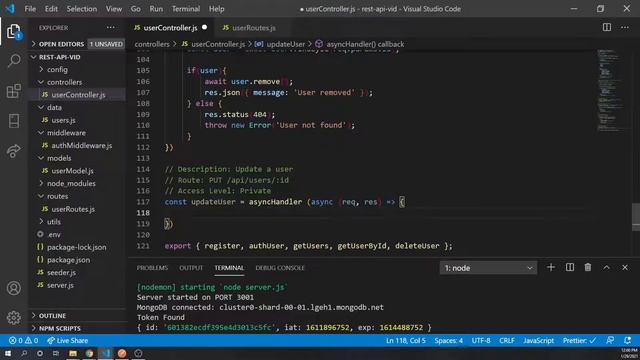Open userModel.js in explorer
This screenshot has width=640, height=360.
77,171
